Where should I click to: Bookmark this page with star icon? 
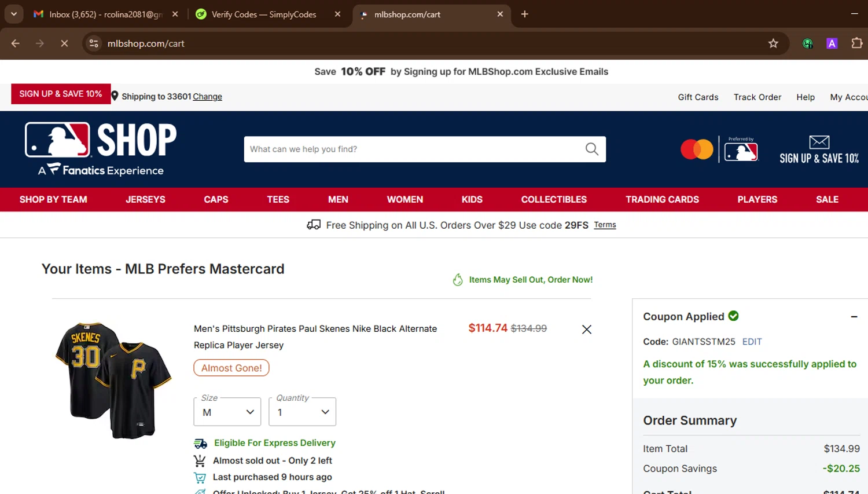tap(773, 43)
